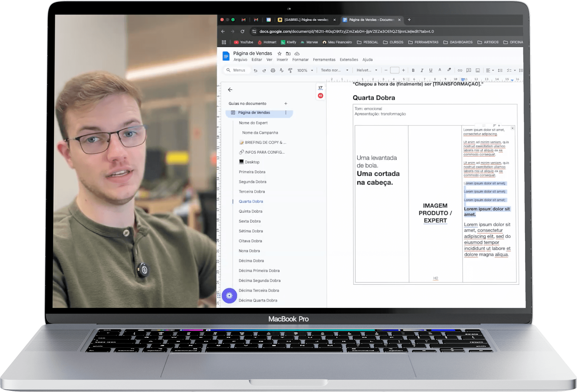Click the print icon in toolbar
The image size is (577, 392).
tap(273, 70)
